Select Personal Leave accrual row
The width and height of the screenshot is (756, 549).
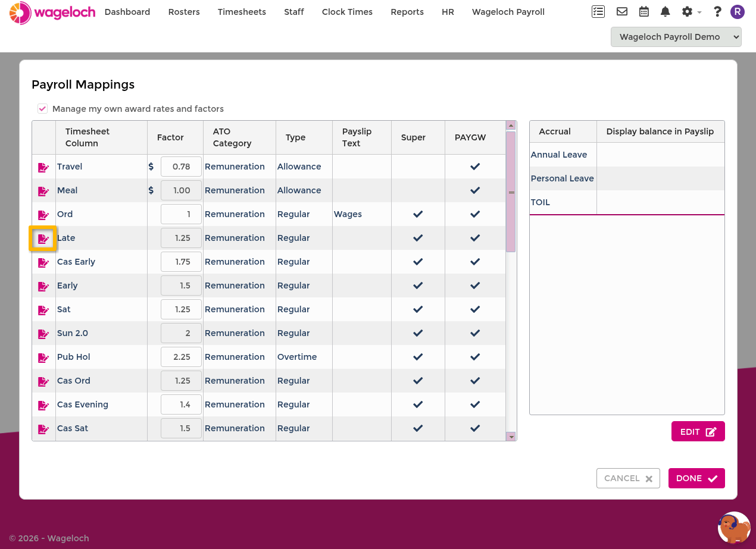[x=627, y=178]
